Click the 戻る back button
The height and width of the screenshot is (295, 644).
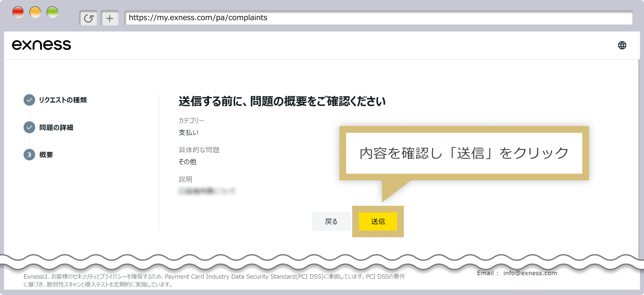pyautogui.click(x=331, y=222)
